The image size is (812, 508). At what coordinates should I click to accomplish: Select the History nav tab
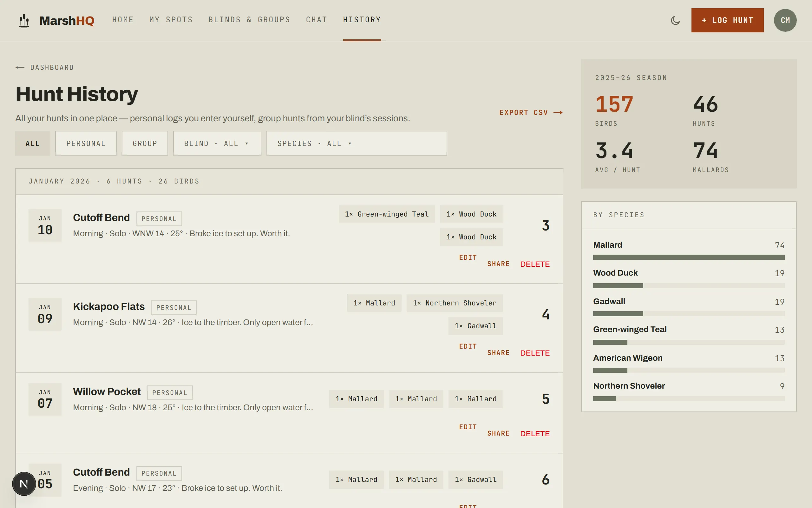click(x=362, y=20)
